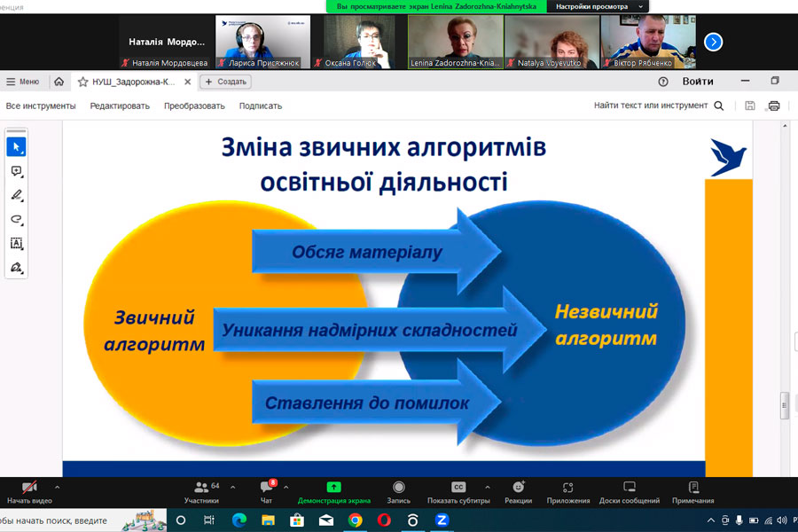Viewport: 798px width, 532px height.
Task: Open the sign with pen tool
Action: point(16,268)
